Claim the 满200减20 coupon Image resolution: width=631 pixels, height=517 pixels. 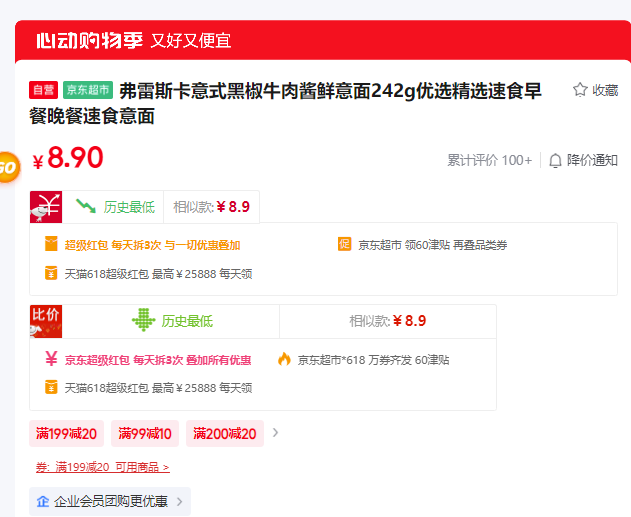click(224, 433)
